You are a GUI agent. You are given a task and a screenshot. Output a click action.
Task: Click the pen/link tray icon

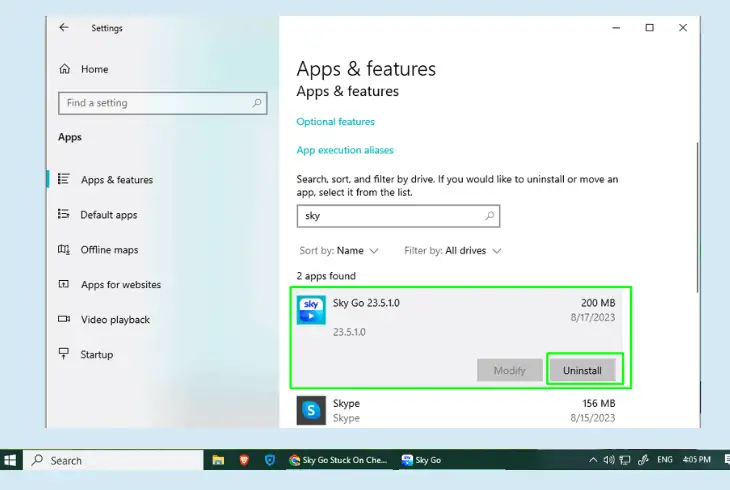click(x=643, y=460)
